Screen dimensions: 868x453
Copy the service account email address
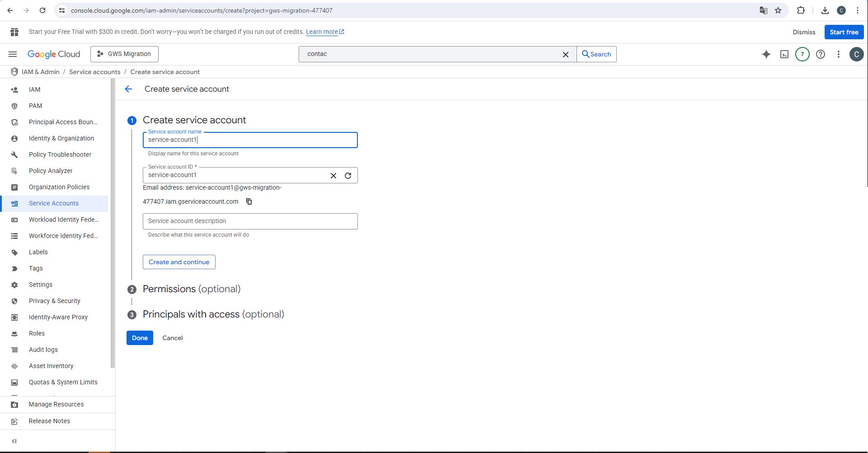(249, 201)
